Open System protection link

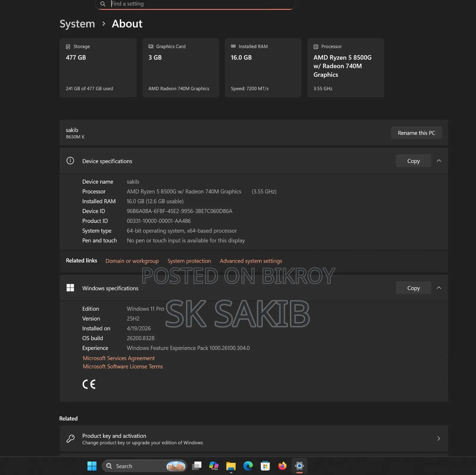(x=189, y=261)
